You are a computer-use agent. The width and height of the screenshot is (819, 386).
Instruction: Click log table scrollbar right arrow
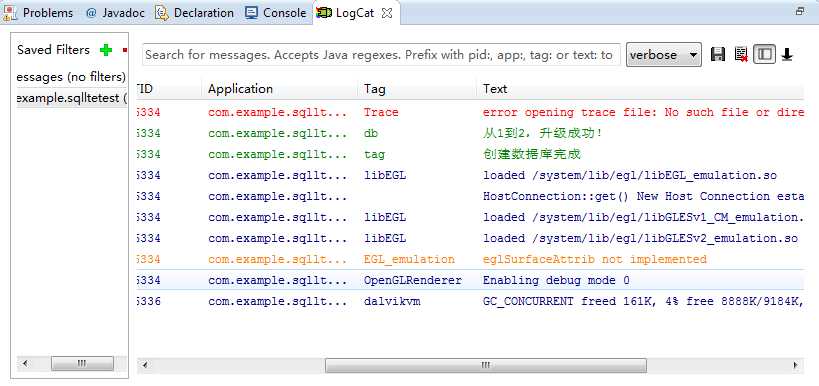coord(795,365)
